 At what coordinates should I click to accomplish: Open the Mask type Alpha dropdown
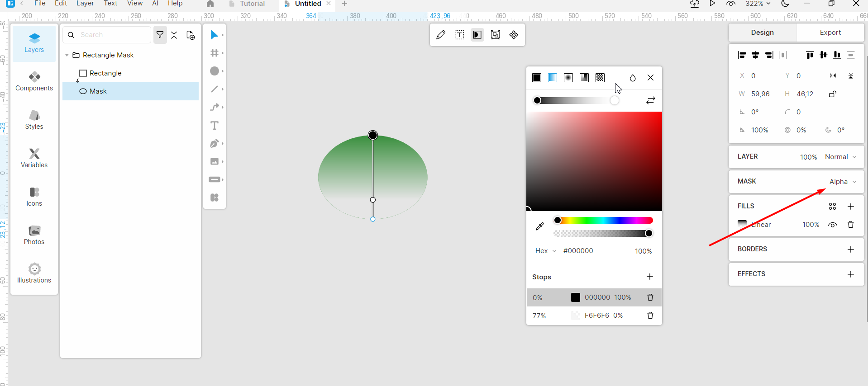843,182
